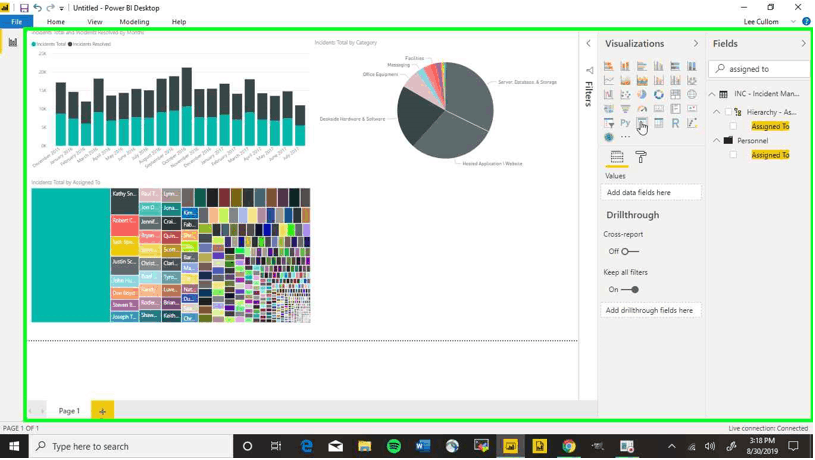Switch to Report view in left sidebar
Image resolution: width=815 pixels, height=460 pixels.
point(12,42)
